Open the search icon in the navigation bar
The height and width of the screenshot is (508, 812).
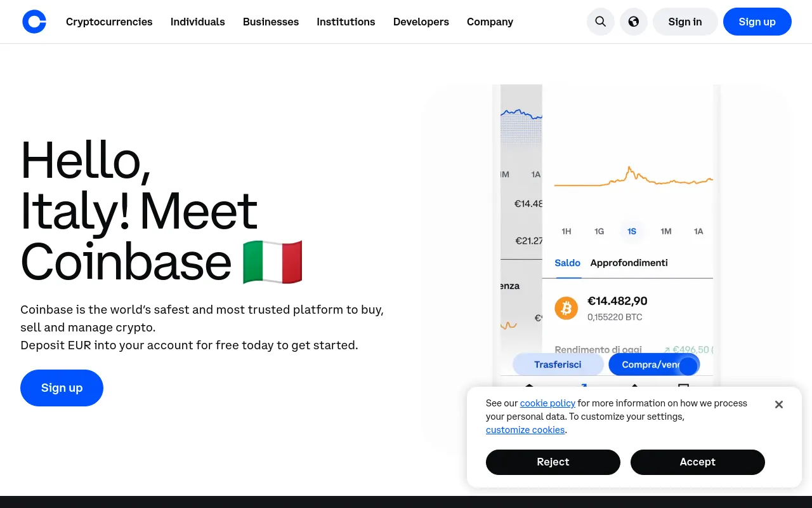pos(600,21)
